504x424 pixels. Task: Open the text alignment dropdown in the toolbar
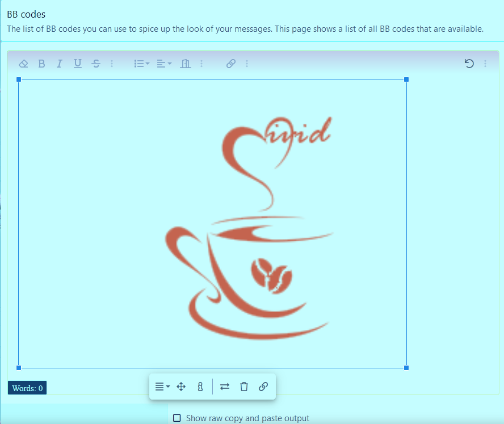[x=164, y=64]
